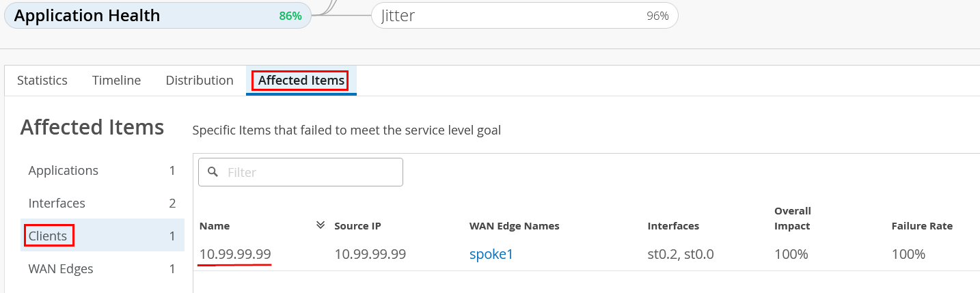Sort by Overall Impact column header
Viewport: 980px width, 293px height.
792,219
